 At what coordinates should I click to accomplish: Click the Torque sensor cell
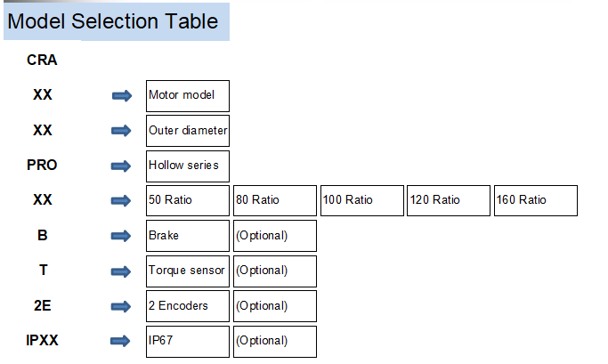point(188,271)
